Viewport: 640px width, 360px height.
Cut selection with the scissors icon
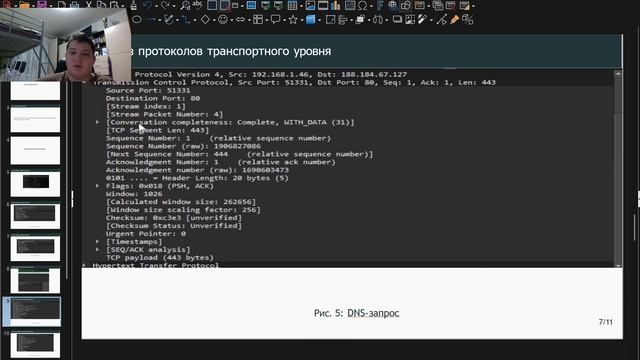coord(89,5)
